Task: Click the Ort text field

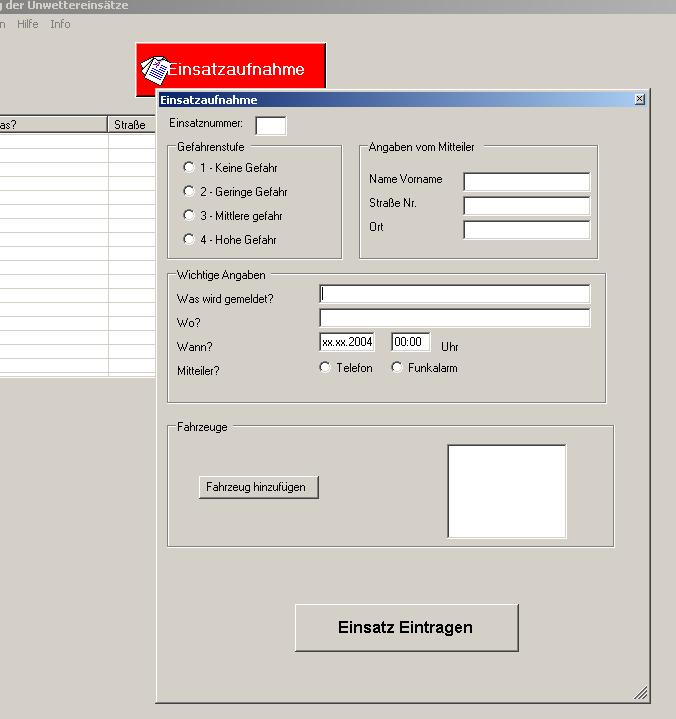Action: coord(526,230)
